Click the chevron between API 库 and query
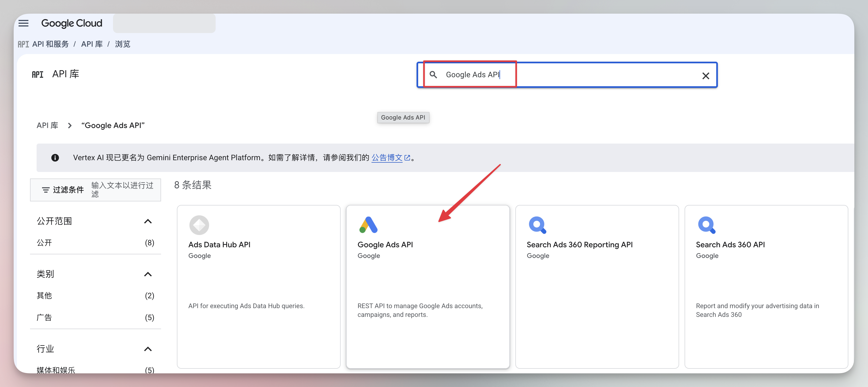This screenshot has width=868, height=387. (70, 126)
